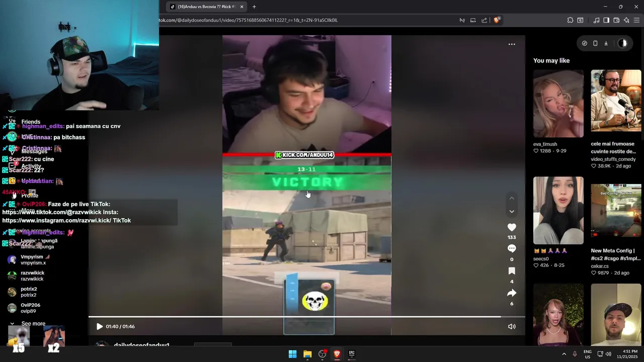Click the video_stuffs_comedy username link

click(x=613, y=159)
